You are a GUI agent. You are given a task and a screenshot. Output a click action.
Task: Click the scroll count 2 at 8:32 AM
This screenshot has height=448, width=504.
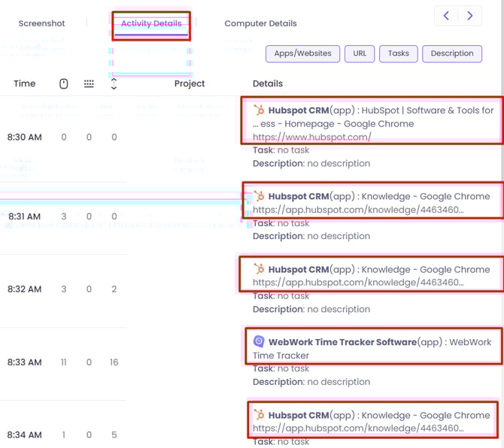114,289
